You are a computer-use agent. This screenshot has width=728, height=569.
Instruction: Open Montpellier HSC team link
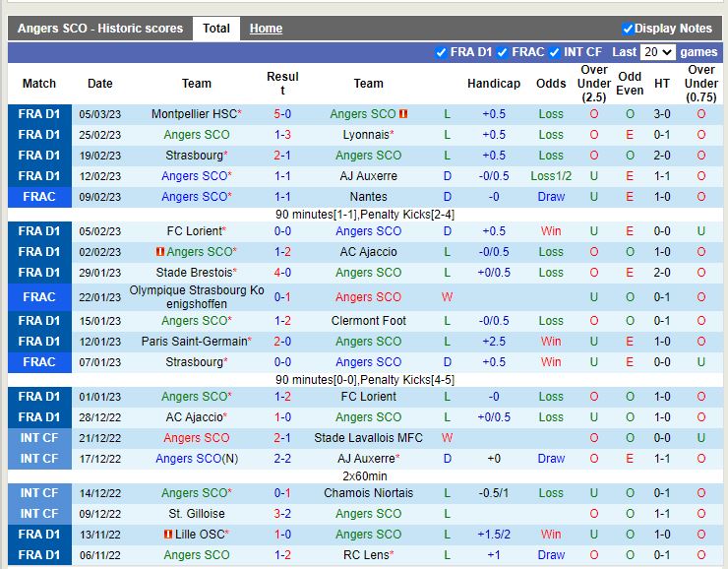point(194,114)
